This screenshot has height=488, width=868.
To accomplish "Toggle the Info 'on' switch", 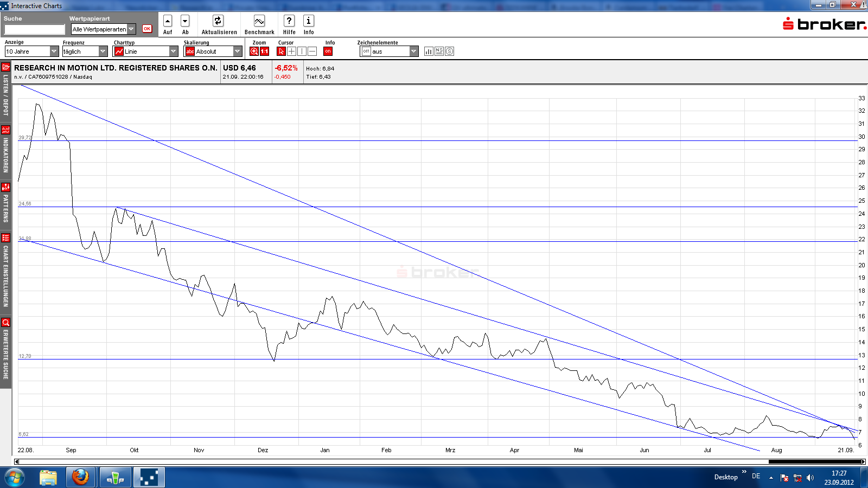I will tap(328, 52).
